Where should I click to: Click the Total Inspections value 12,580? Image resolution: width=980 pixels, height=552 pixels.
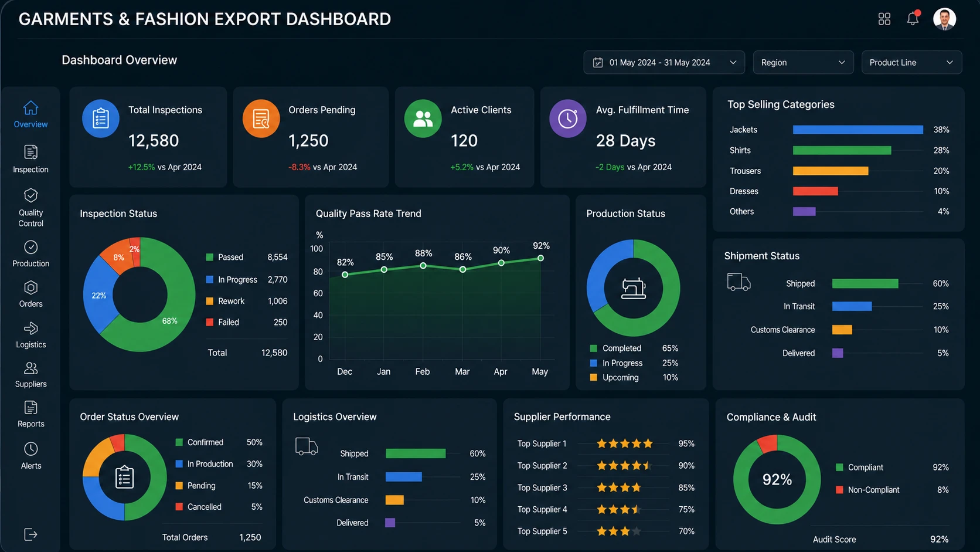pos(154,141)
